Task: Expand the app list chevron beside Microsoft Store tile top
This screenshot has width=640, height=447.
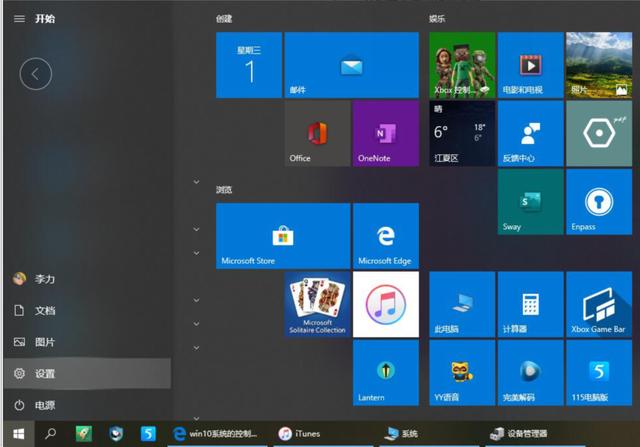Action: coord(196,229)
